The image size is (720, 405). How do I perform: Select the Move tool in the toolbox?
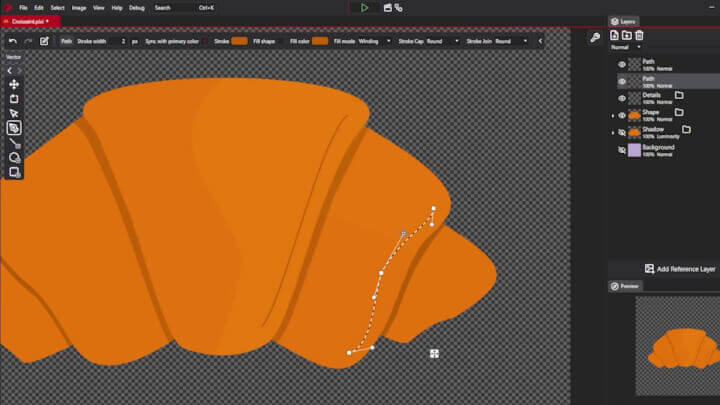pos(14,84)
